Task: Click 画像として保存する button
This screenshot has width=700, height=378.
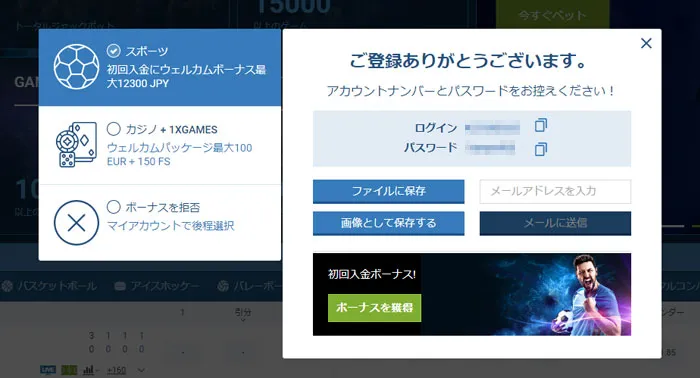Action: coord(388,223)
